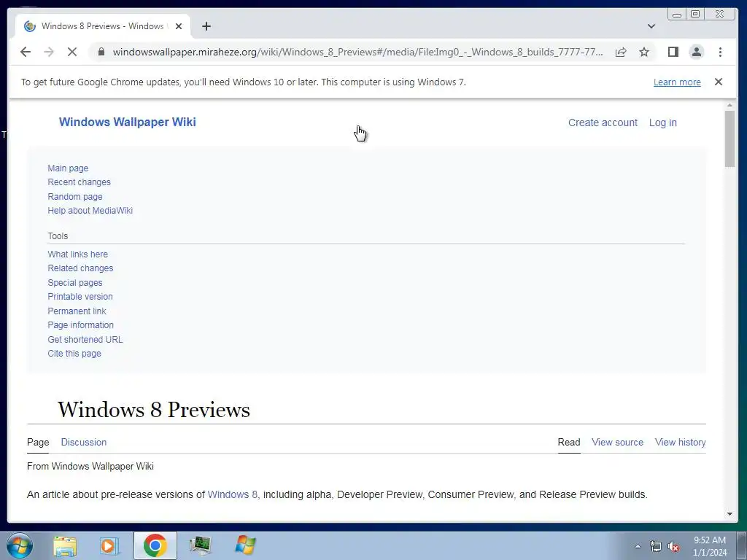
Task: Click the forward navigation arrow
Action: coord(49,52)
